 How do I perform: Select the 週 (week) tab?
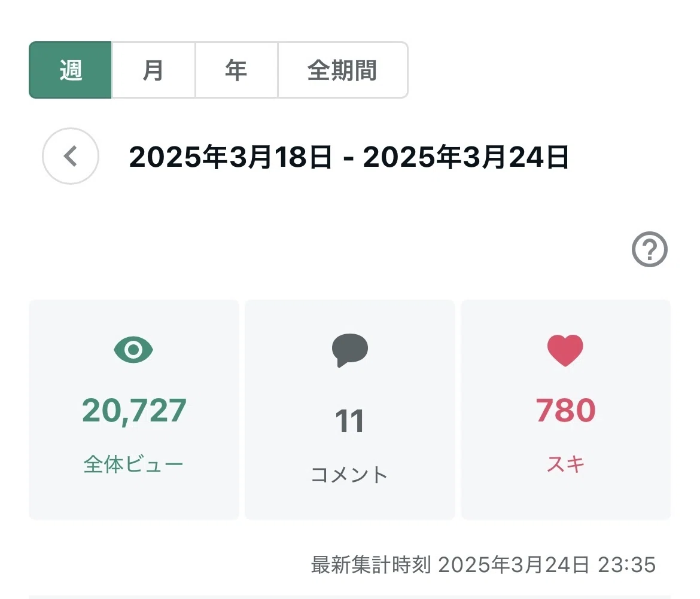tap(70, 70)
